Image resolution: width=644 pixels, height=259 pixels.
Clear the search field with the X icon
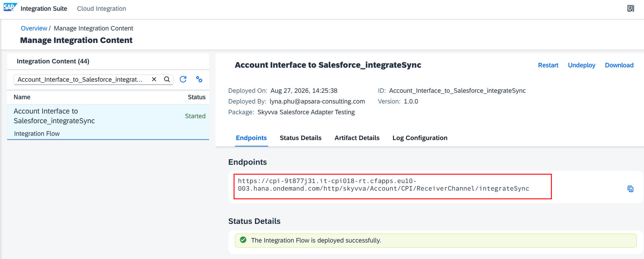pos(154,79)
